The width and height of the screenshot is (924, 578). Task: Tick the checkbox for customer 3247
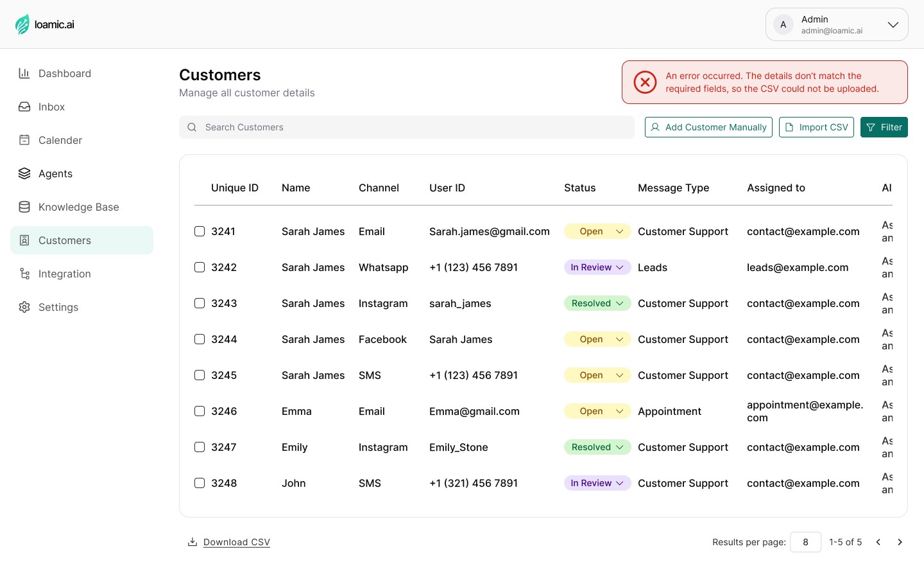(200, 447)
